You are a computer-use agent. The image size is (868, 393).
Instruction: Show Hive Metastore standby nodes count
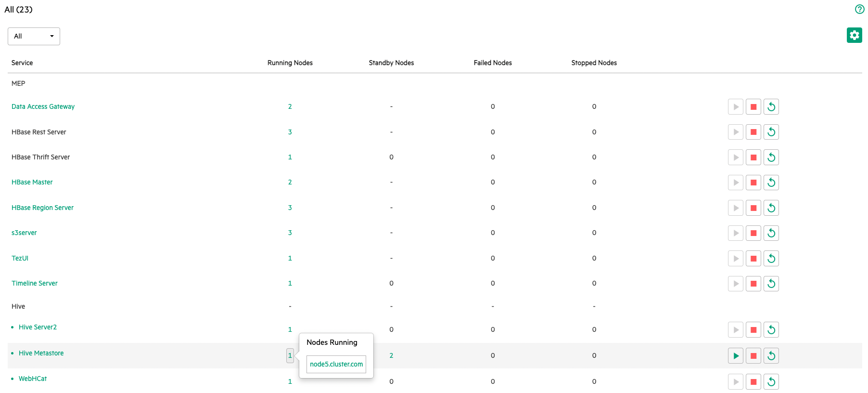391,355
